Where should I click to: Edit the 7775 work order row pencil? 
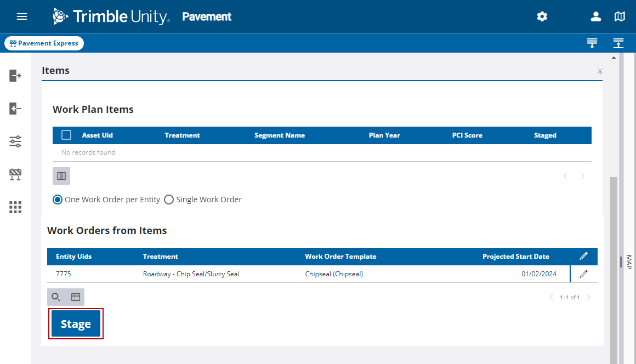tap(583, 274)
